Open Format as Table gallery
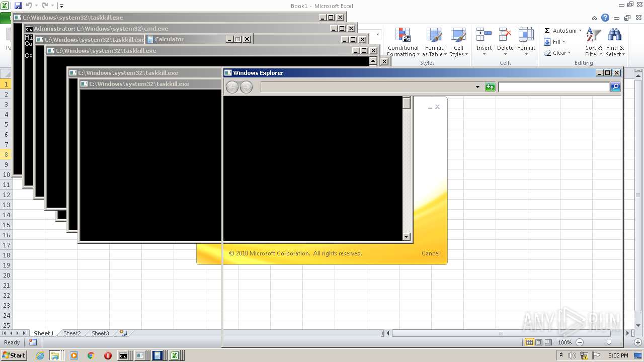 pyautogui.click(x=434, y=42)
